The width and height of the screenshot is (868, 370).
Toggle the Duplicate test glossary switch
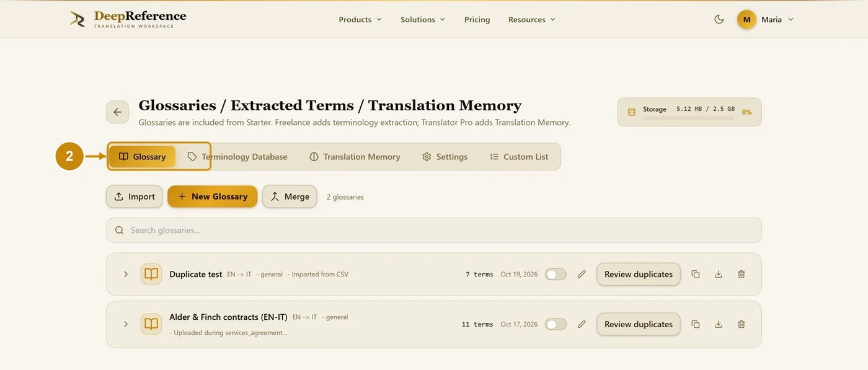[556, 274]
